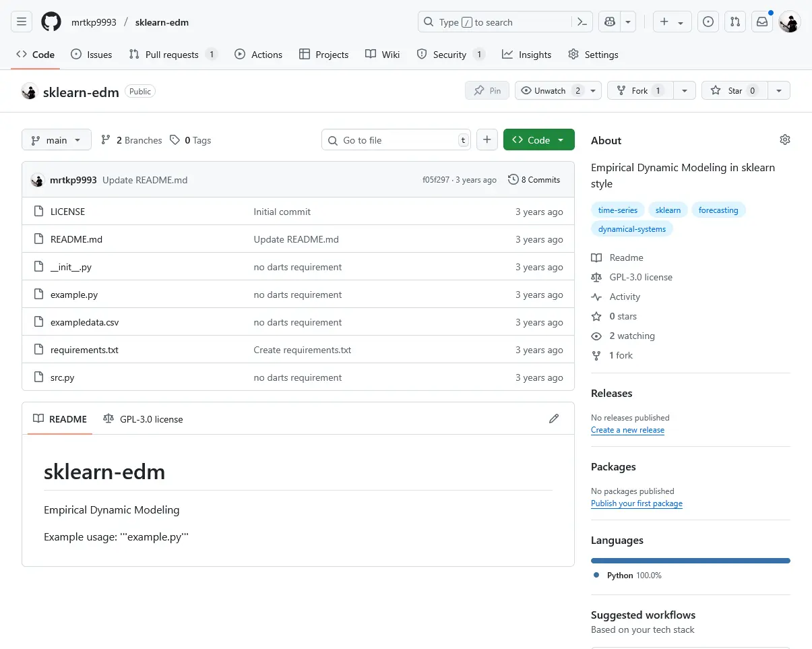Screen dimensions: 812x649
Task: Open the Pull requests tab
Action: tap(173, 55)
